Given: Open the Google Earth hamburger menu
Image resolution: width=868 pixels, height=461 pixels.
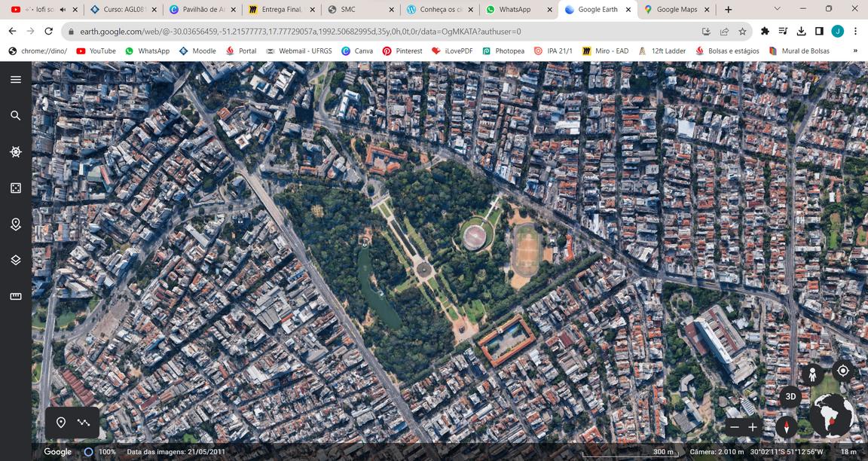Looking at the screenshot, I should (16, 79).
